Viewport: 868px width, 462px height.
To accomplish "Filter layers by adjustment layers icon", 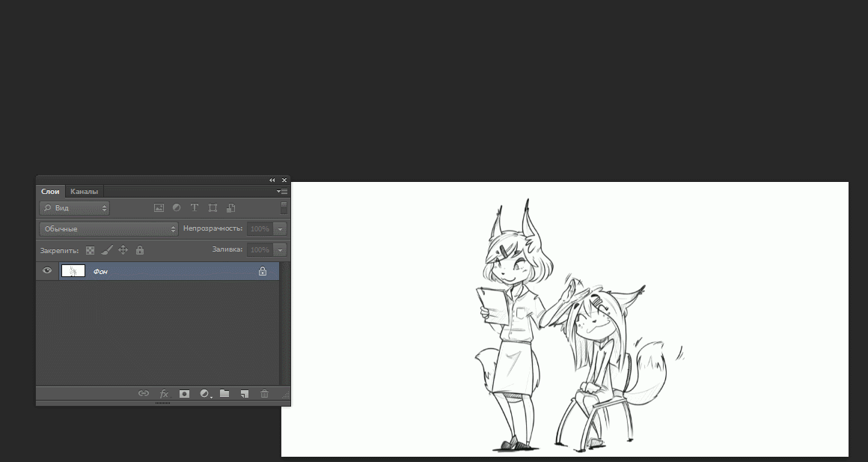I will pos(177,208).
